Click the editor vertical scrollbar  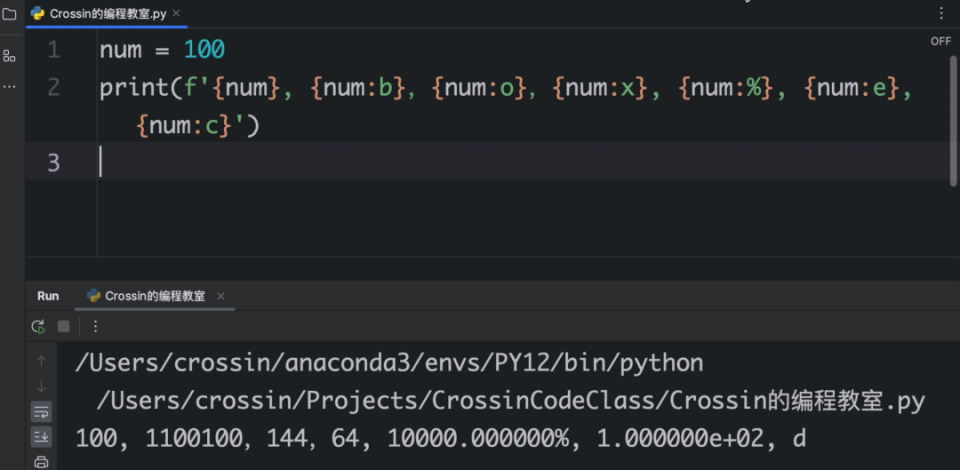tap(953, 121)
